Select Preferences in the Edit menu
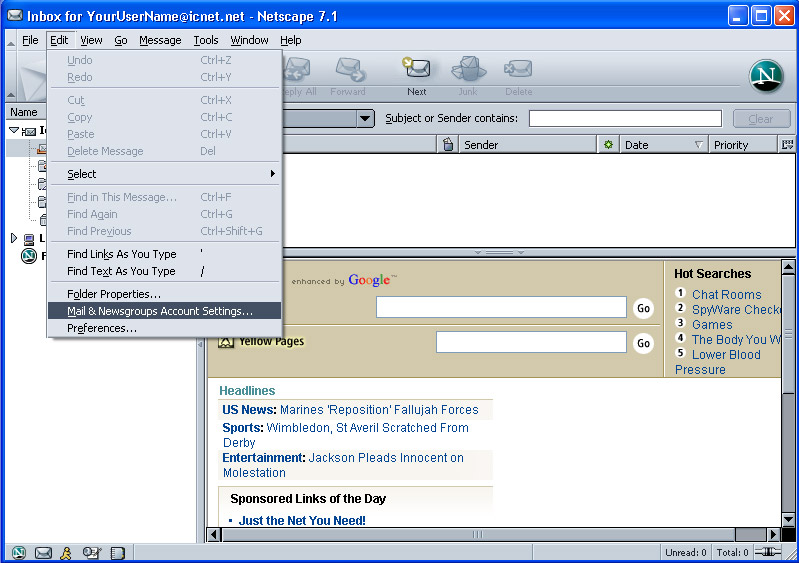 (102, 328)
